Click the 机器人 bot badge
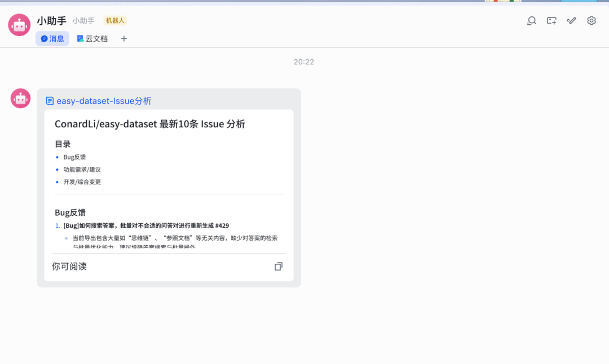The image size is (609, 364). (114, 20)
